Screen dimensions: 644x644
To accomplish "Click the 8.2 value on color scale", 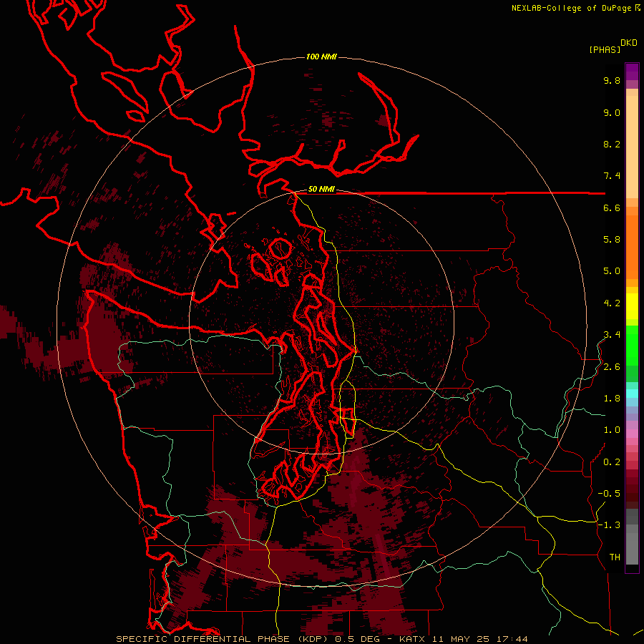I will pyautogui.click(x=612, y=144).
